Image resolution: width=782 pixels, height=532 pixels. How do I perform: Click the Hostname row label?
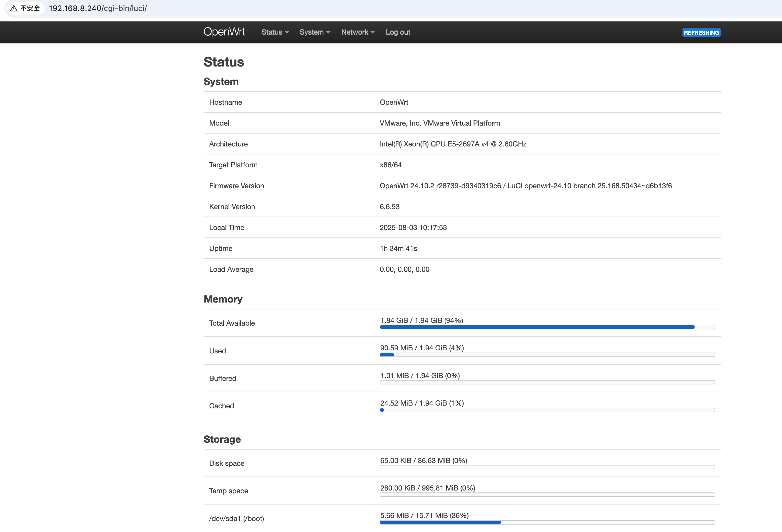[225, 102]
